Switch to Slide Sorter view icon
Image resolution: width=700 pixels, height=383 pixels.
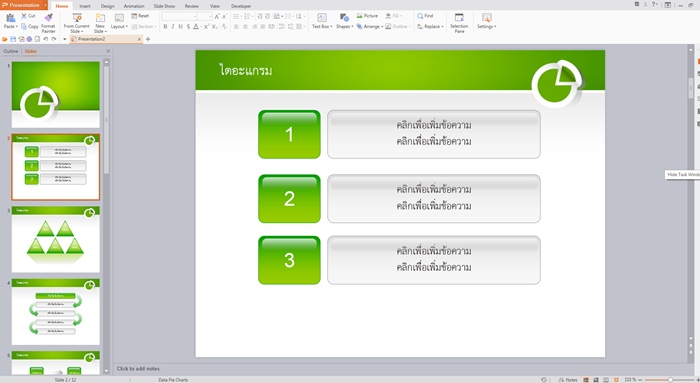click(596, 380)
